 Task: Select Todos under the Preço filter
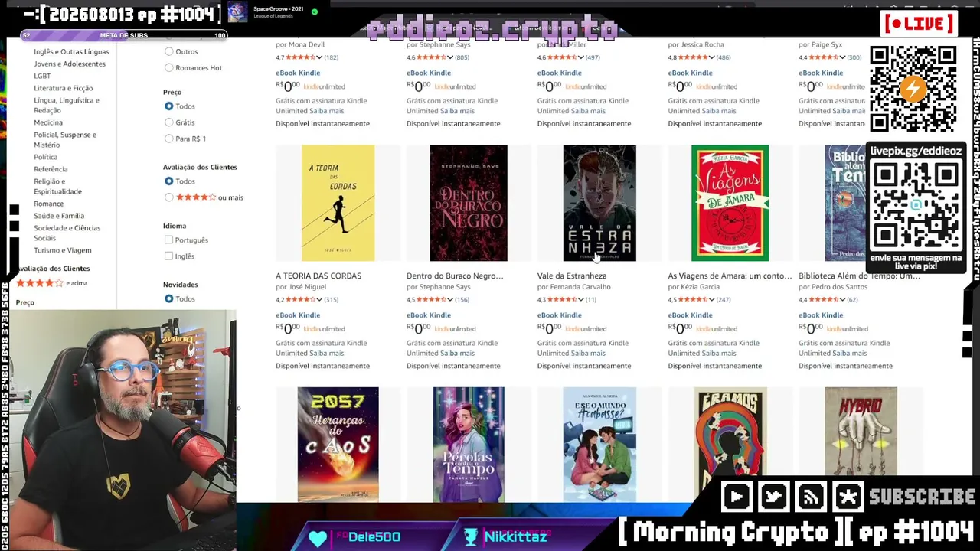(x=169, y=106)
